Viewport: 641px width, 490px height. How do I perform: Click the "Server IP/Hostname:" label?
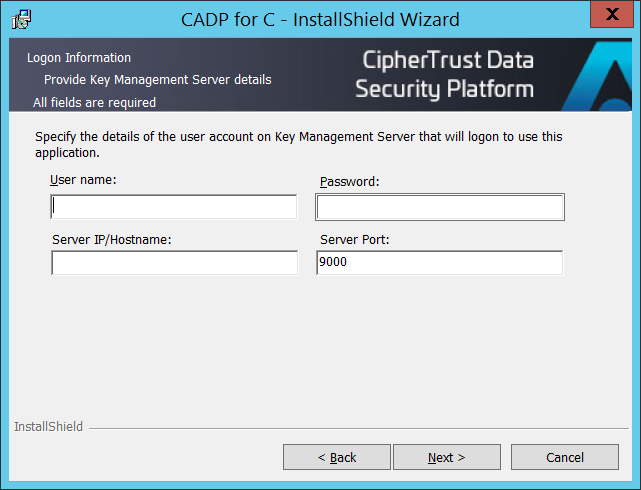(x=113, y=239)
